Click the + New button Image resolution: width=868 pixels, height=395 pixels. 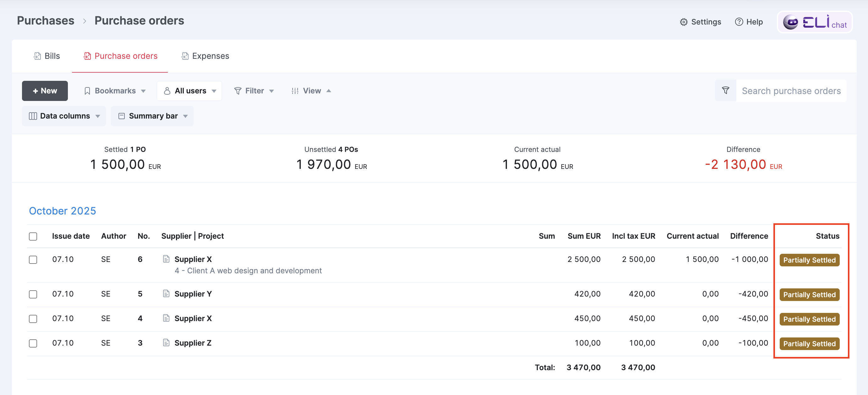click(45, 91)
